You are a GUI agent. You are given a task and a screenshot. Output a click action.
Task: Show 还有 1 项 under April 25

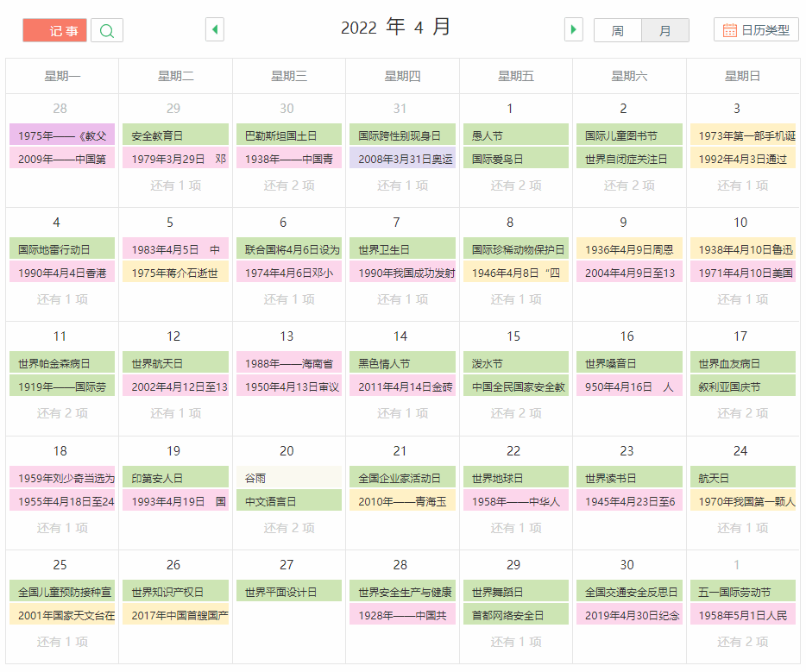coord(61,642)
